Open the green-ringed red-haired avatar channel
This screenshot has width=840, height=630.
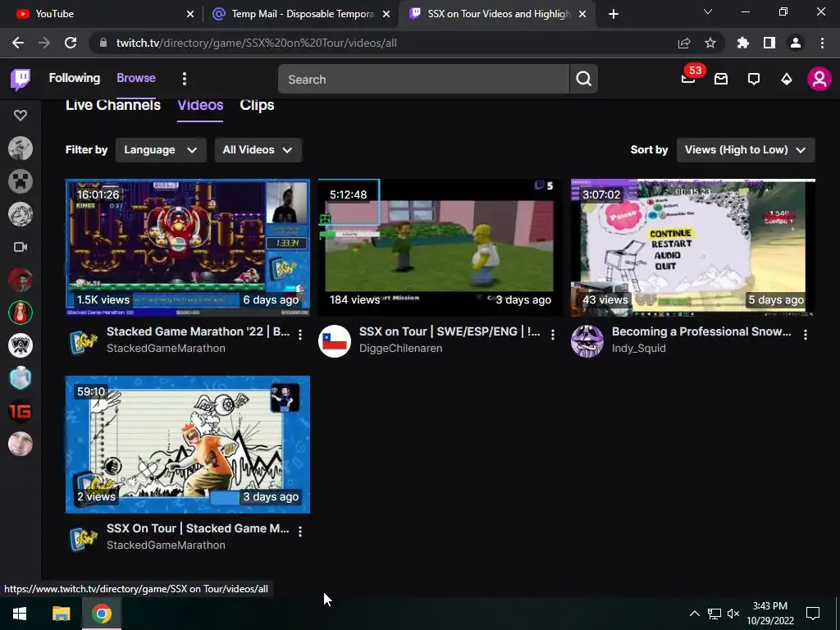(x=21, y=313)
